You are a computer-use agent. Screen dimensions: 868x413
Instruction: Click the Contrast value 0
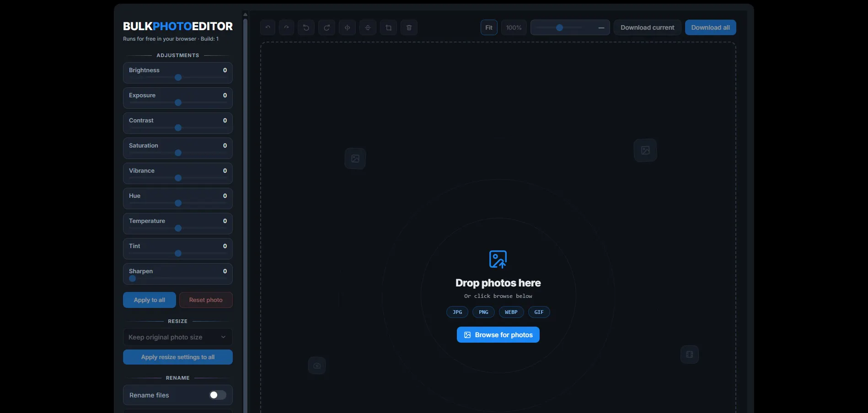225,121
